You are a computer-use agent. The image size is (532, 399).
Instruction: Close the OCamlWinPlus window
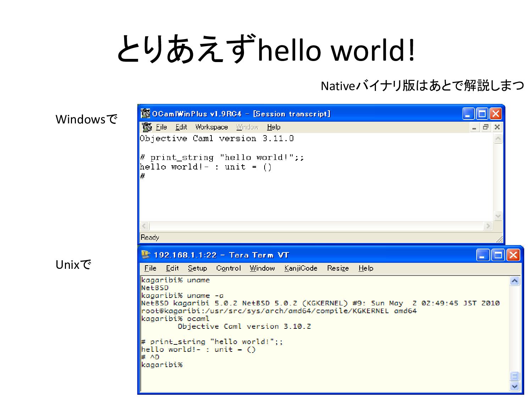pos(495,114)
